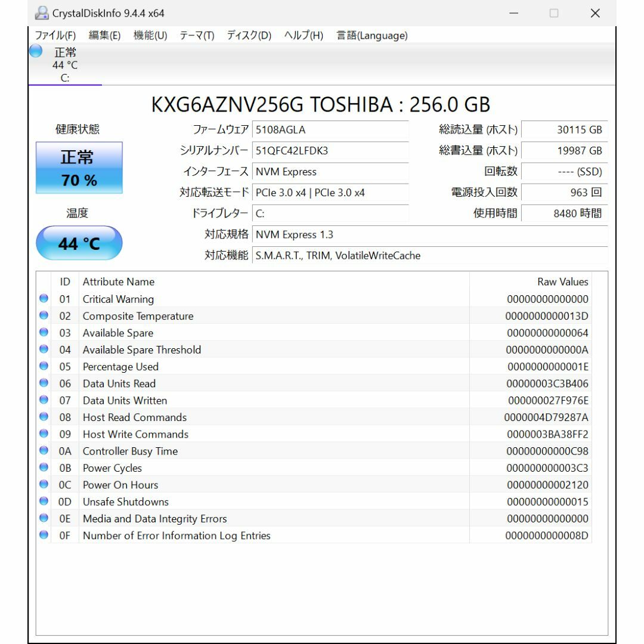The width and height of the screenshot is (644, 644).
Task: Click the Raw Values column header
Action: (x=531, y=281)
